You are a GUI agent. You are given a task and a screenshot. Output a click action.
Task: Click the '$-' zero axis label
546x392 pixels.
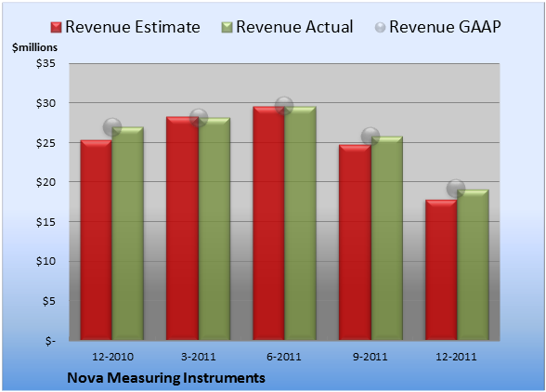(50, 341)
